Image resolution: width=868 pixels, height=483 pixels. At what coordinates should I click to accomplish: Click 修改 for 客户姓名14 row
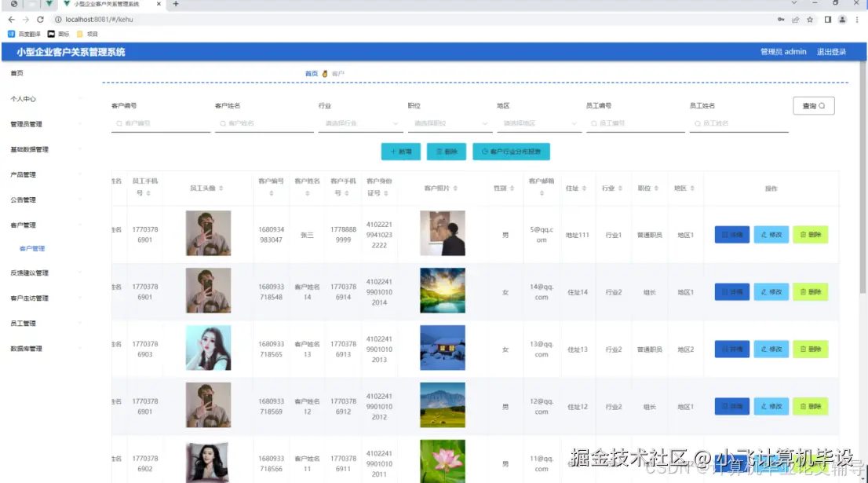771,292
